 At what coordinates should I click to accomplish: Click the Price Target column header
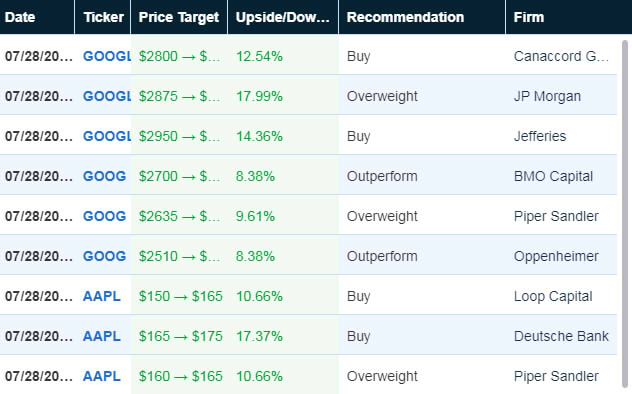pyautogui.click(x=179, y=17)
